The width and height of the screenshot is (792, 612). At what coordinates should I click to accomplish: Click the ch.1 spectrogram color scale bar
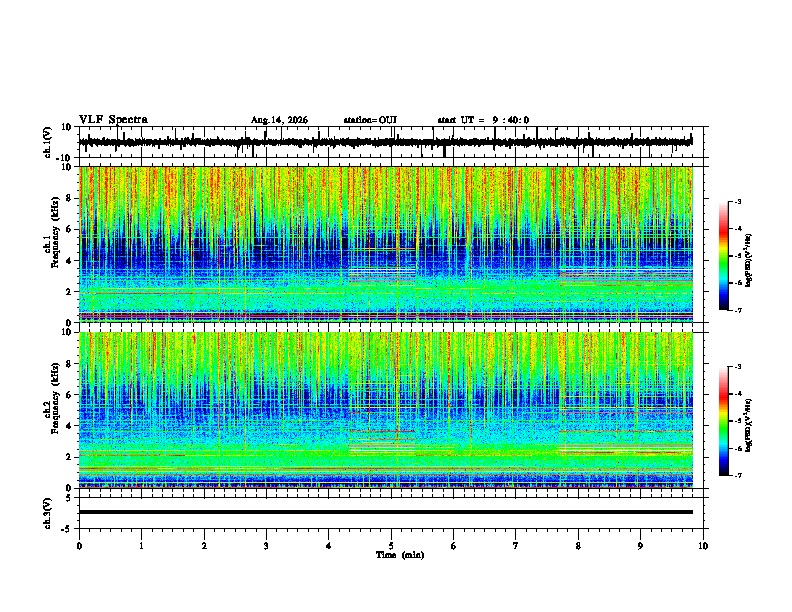pos(724,256)
